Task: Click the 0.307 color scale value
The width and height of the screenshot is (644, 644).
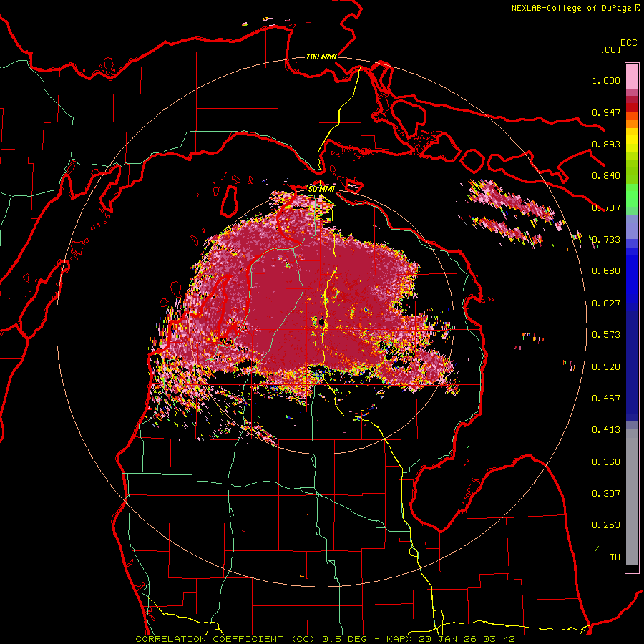Action: click(x=606, y=494)
